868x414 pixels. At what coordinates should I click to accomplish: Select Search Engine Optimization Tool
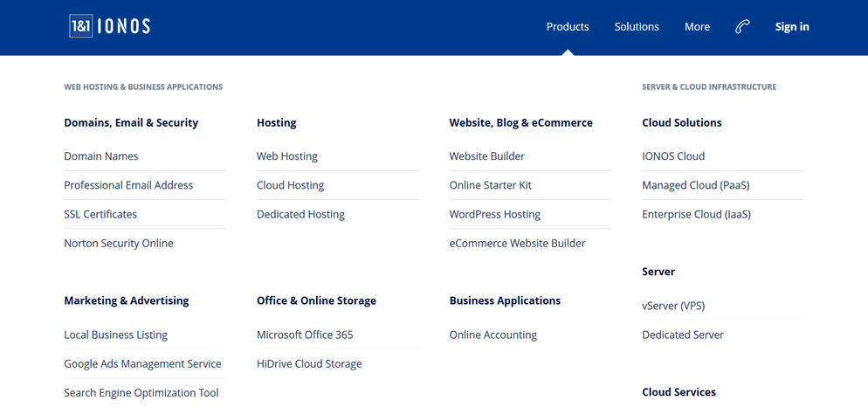tap(141, 393)
